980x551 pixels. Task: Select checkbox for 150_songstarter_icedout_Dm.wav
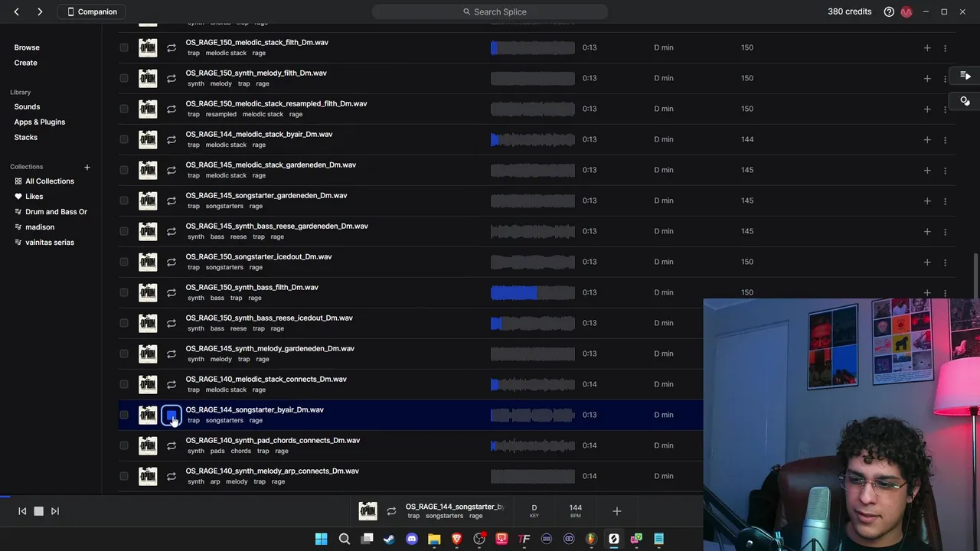[124, 262]
